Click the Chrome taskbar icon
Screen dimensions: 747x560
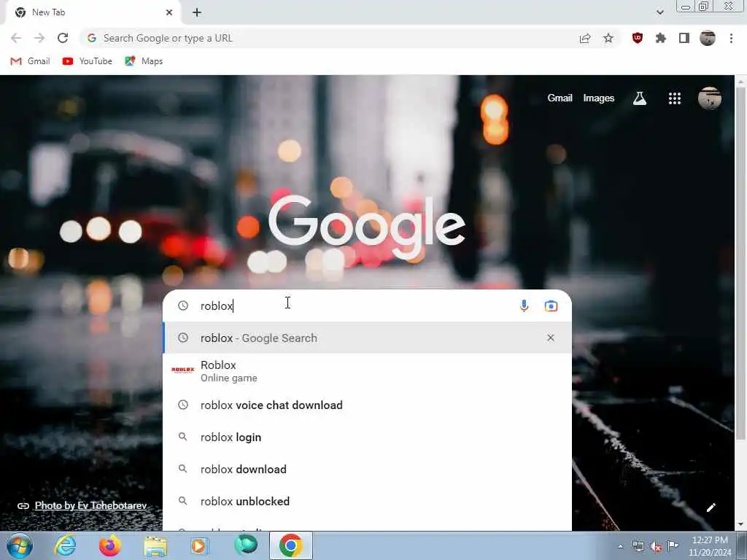[x=291, y=545]
